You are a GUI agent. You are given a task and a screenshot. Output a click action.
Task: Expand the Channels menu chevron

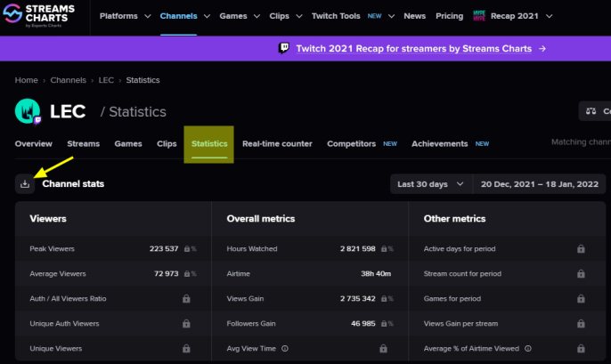(207, 16)
